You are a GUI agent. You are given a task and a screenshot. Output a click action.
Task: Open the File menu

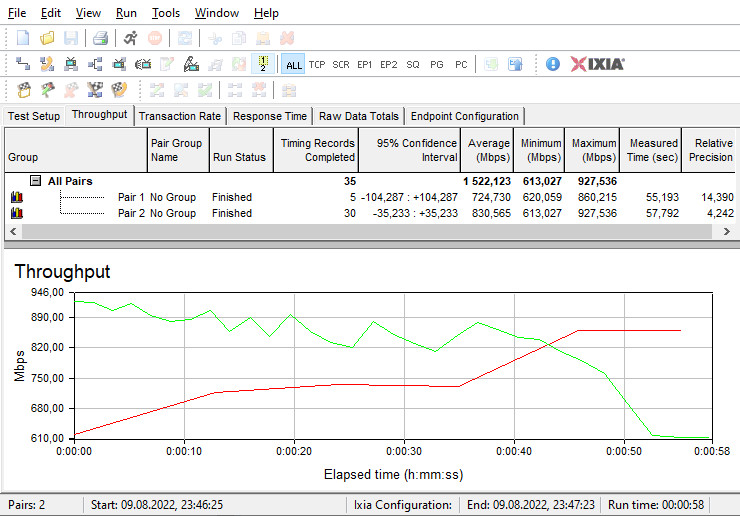[17, 13]
